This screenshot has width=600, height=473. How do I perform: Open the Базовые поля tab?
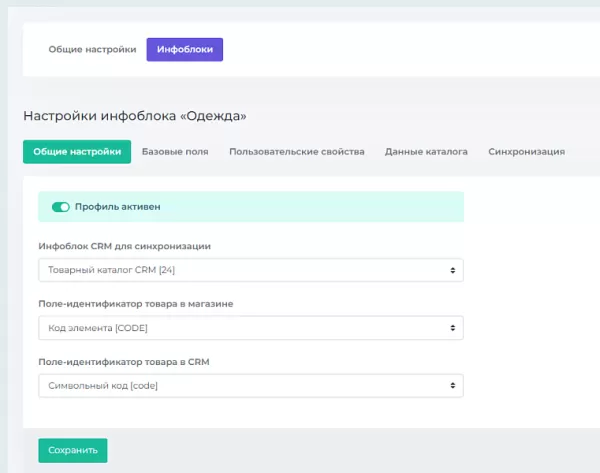pyautogui.click(x=175, y=152)
